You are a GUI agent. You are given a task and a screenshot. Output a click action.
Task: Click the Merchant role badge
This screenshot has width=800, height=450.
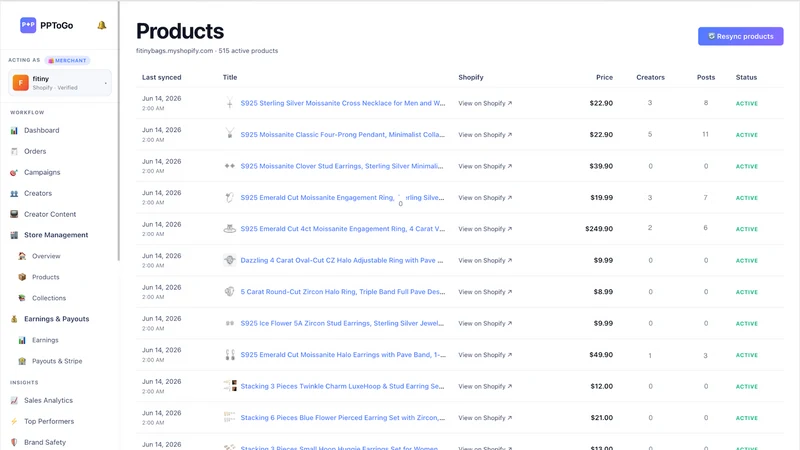(67, 60)
